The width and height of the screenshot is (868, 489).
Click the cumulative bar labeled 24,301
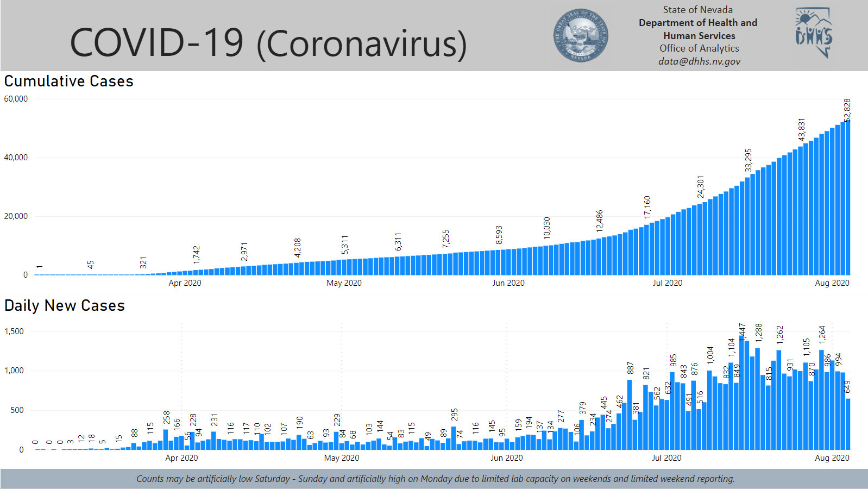pyautogui.click(x=700, y=239)
